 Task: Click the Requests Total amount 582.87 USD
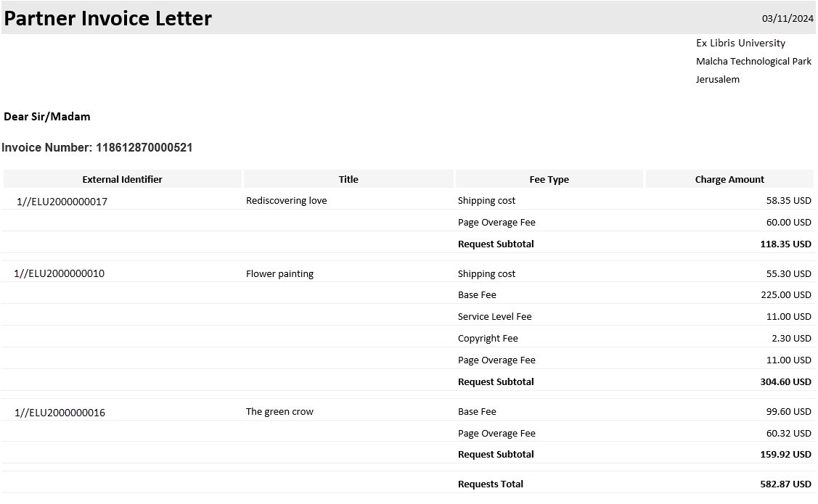786,484
